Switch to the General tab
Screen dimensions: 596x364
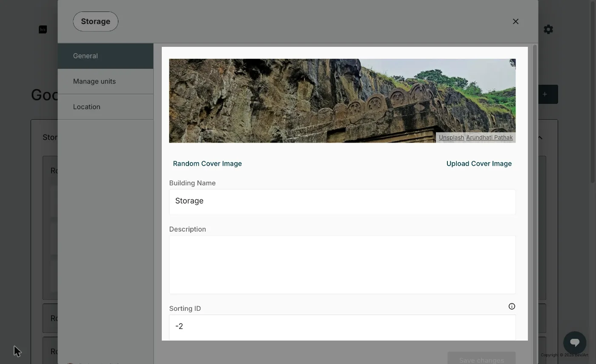[106, 56]
